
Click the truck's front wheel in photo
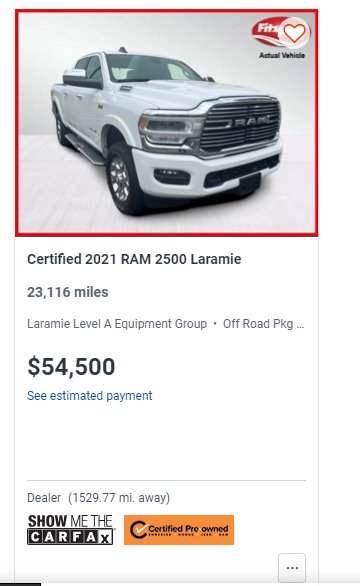coord(122,179)
